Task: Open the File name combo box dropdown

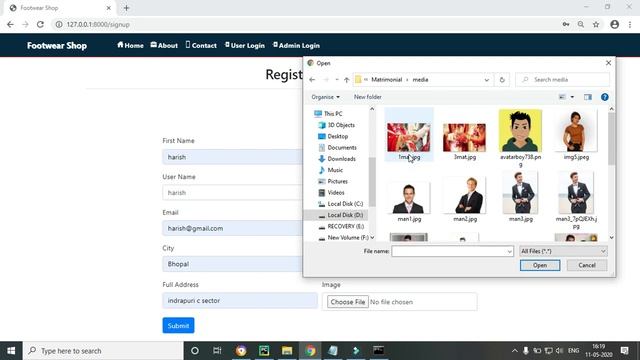Action: pyautogui.click(x=509, y=251)
